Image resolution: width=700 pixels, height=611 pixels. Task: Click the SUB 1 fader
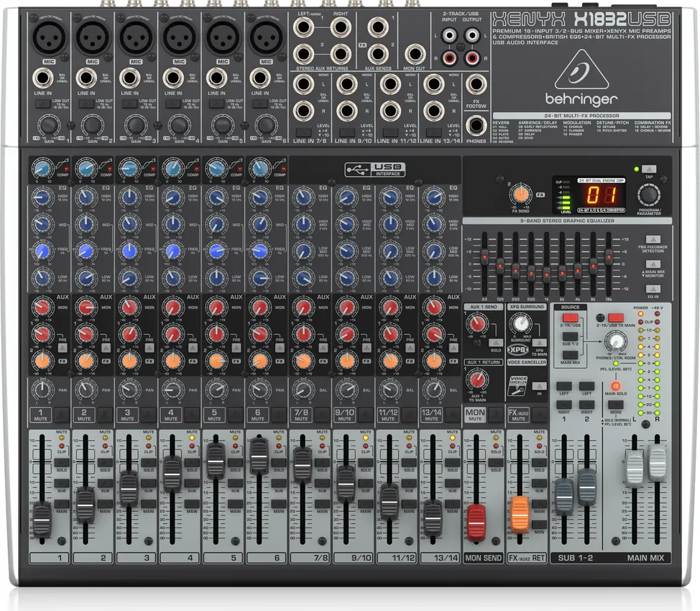point(564,496)
